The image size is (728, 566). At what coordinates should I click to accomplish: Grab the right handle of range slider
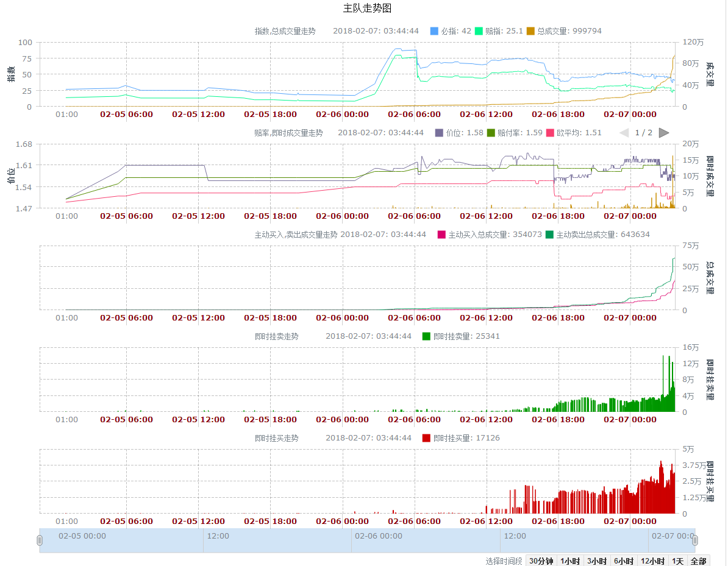tap(695, 540)
